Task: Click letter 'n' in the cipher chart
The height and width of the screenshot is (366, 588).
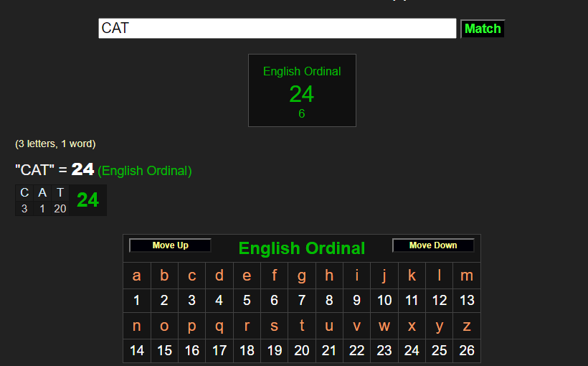Action: (137, 326)
